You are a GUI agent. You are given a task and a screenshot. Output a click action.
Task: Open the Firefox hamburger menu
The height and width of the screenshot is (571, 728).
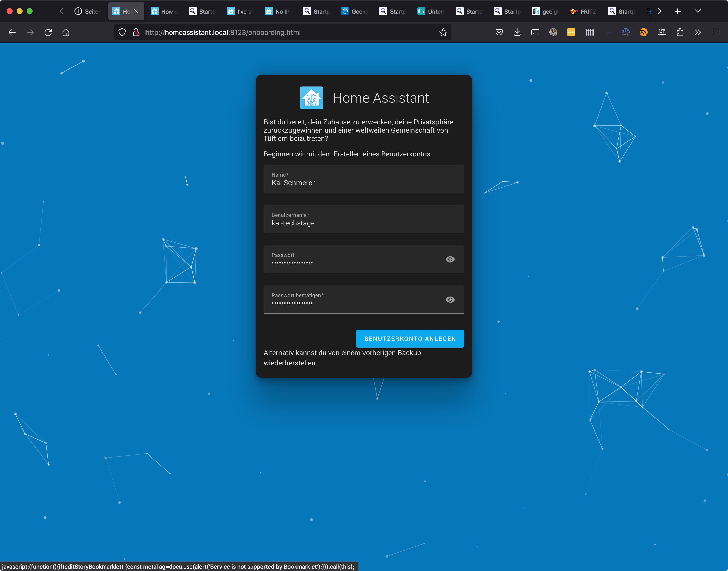coord(716,32)
